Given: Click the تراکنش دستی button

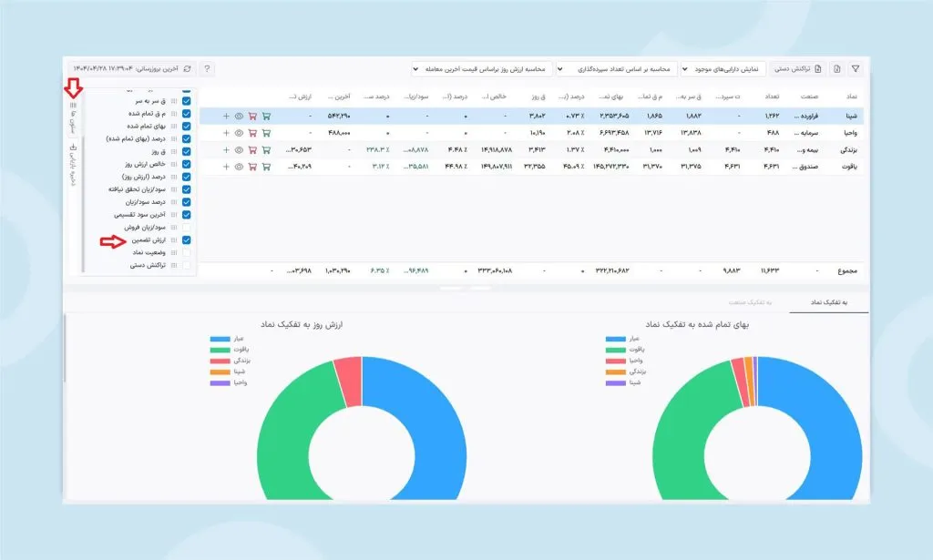Looking at the screenshot, I should (x=797, y=69).
